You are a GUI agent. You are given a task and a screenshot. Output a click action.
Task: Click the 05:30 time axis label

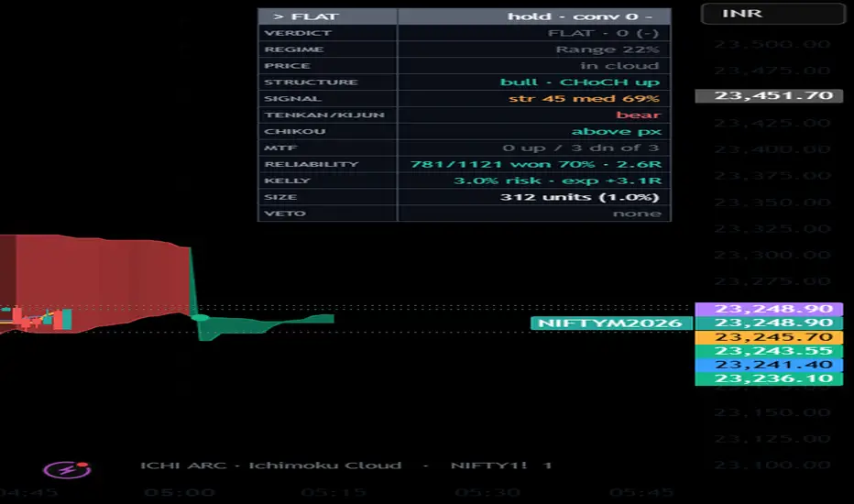click(487, 493)
